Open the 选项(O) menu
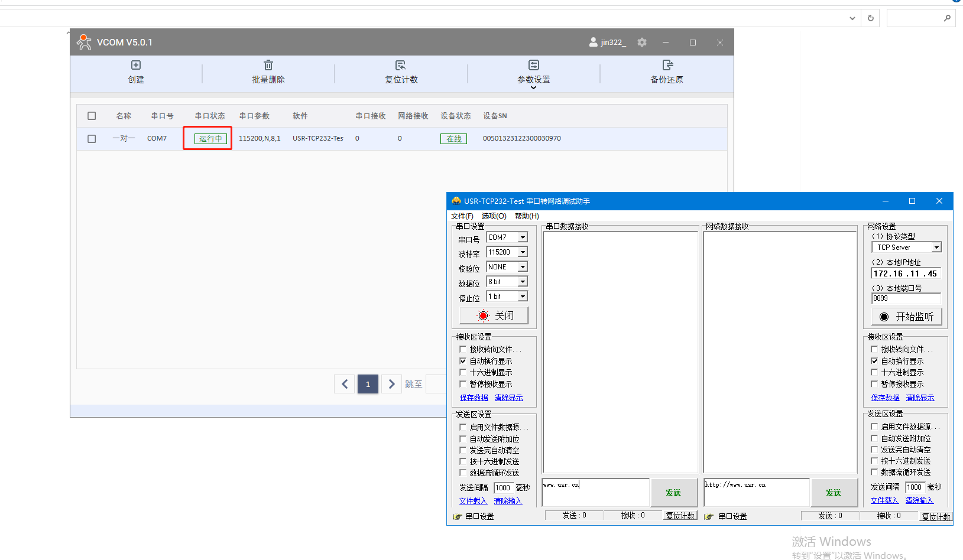The image size is (963, 560). click(494, 216)
